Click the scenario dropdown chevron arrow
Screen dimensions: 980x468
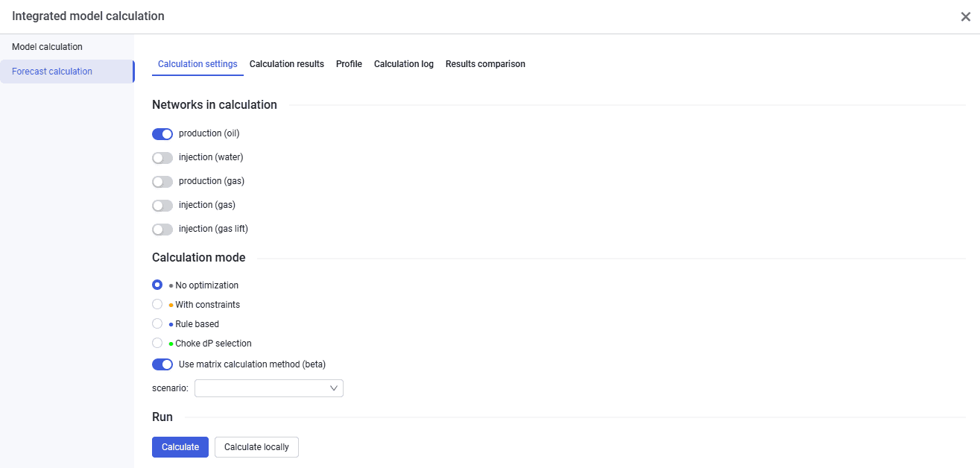[334, 388]
